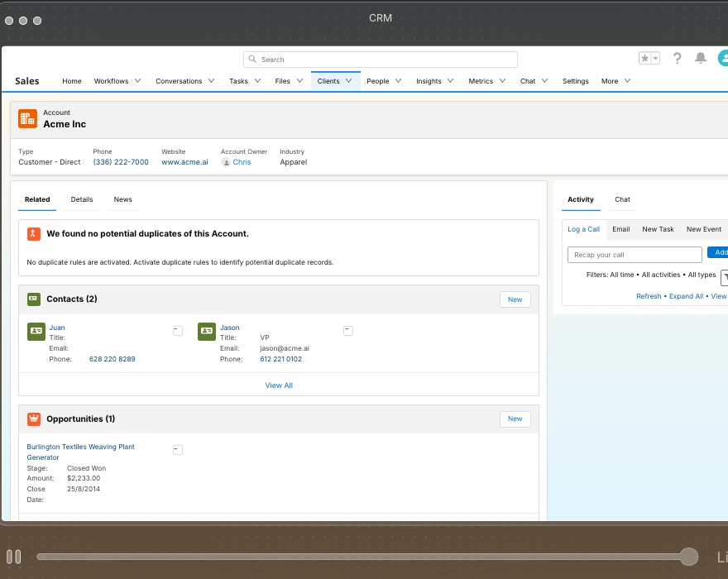Select the Log a Call tab
The image size is (728, 579).
pos(583,229)
